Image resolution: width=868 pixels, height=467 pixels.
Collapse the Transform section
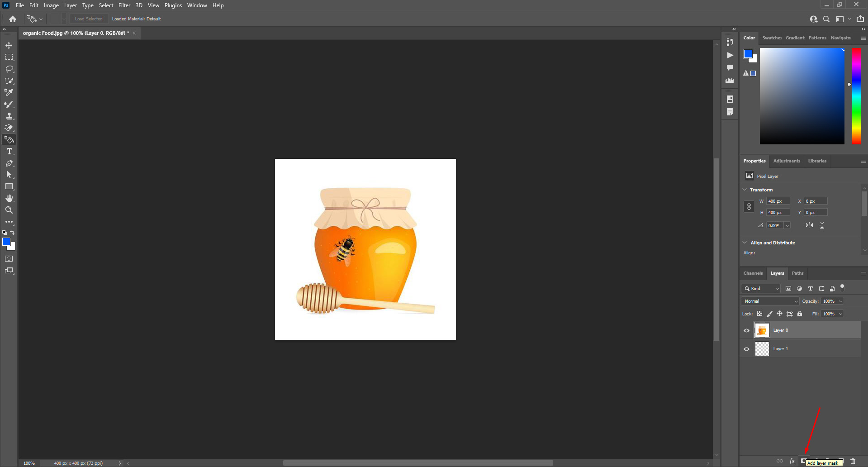click(745, 190)
